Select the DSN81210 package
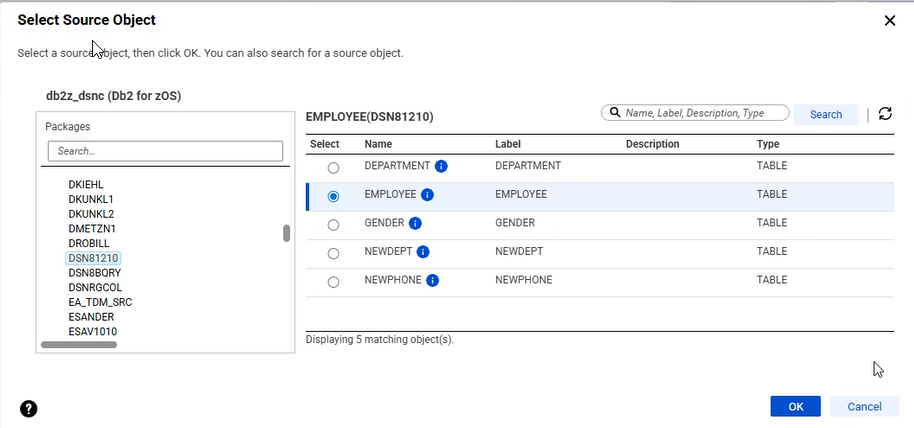Image resolution: width=914 pixels, height=428 pixels. coord(93,258)
